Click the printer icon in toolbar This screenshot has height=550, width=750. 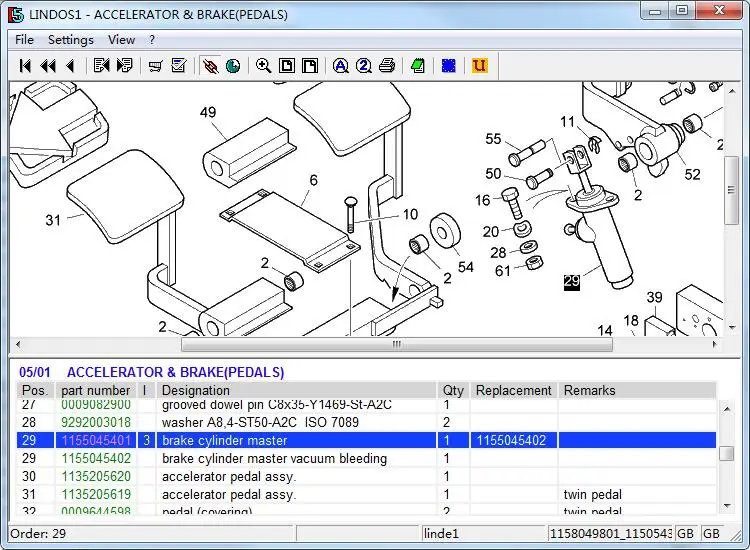click(387, 66)
